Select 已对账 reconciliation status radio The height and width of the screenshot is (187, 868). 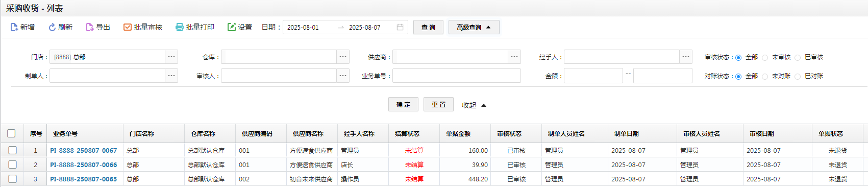(x=798, y=77)
